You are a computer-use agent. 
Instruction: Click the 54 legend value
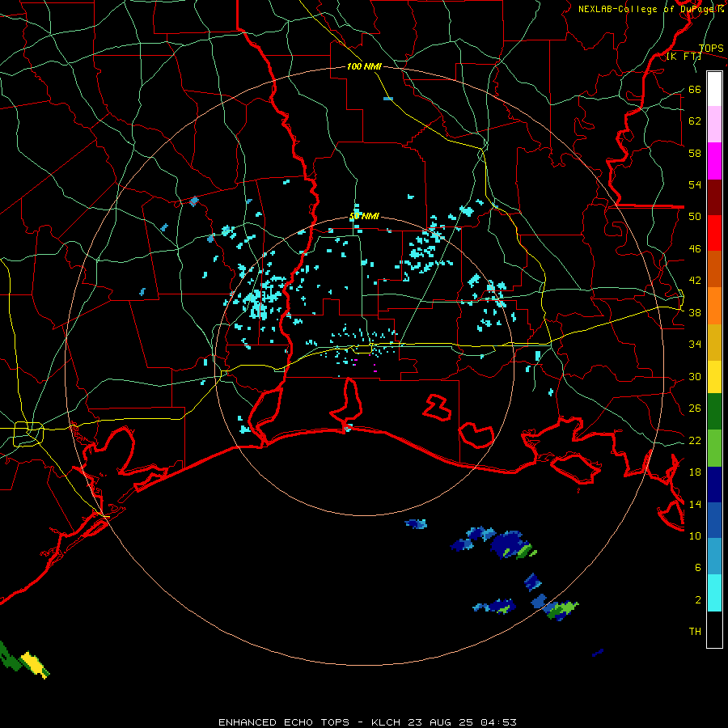695,184
